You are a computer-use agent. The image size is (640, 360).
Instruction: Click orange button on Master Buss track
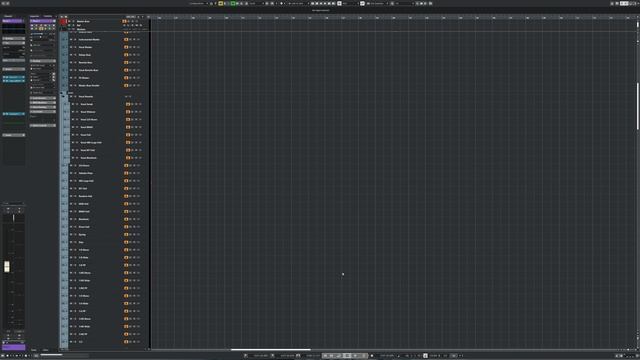[124, 21]
